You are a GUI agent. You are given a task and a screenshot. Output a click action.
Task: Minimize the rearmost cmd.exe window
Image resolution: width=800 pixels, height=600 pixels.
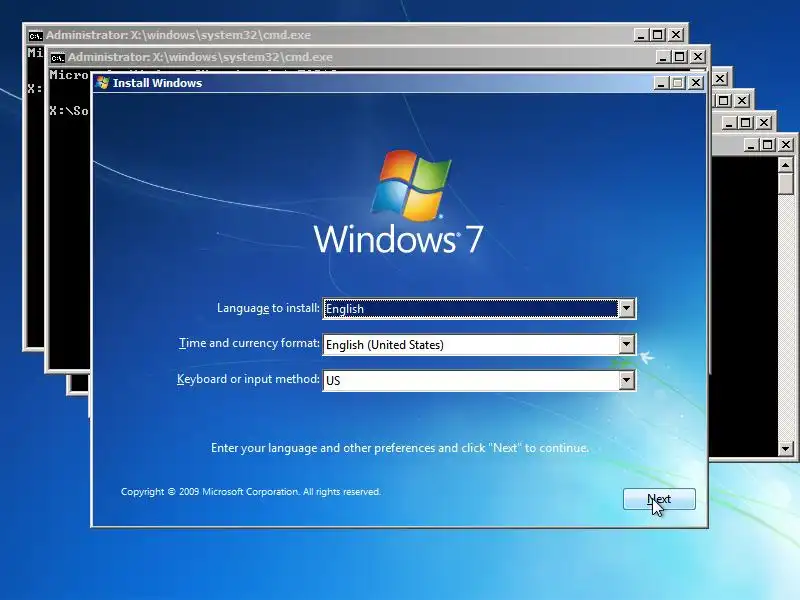[x=641, y=35]
